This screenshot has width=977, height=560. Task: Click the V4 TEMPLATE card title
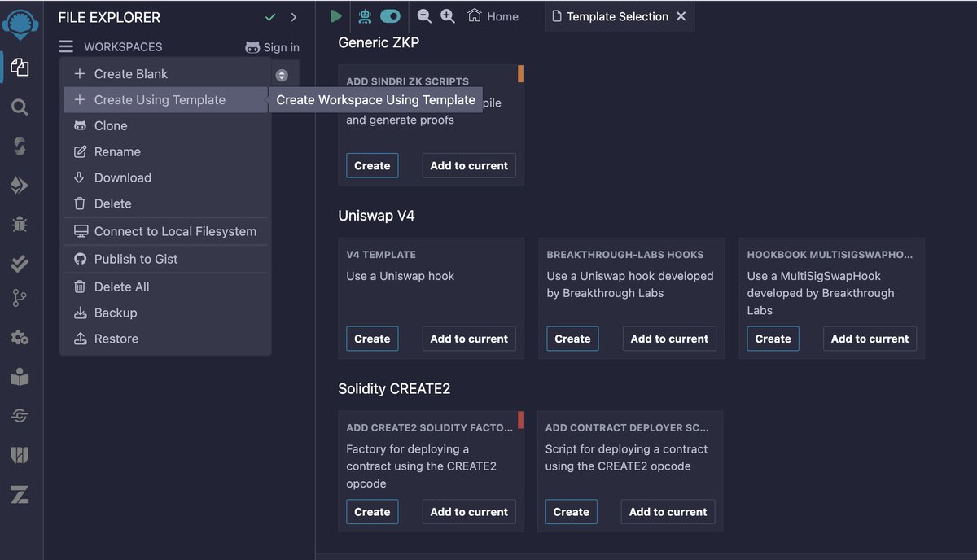click(x=381, y=255)
